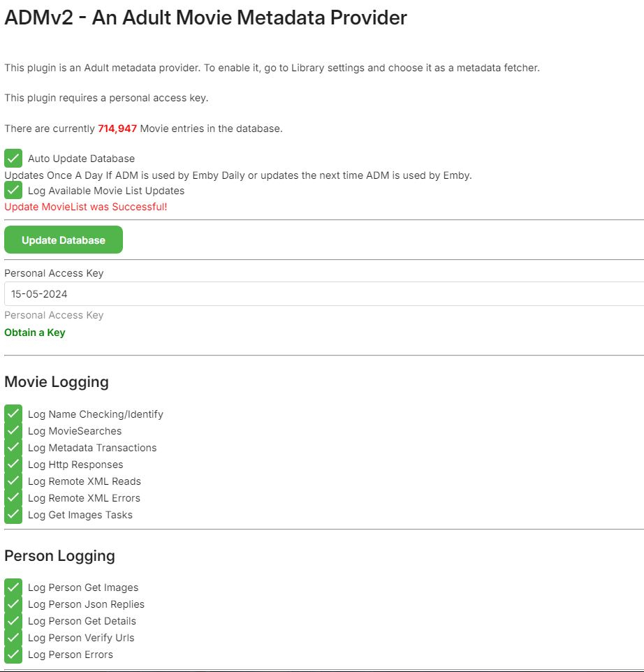
Task: Toggle the Log MovieSearches checkbox
Action: [x=13, y=431]
